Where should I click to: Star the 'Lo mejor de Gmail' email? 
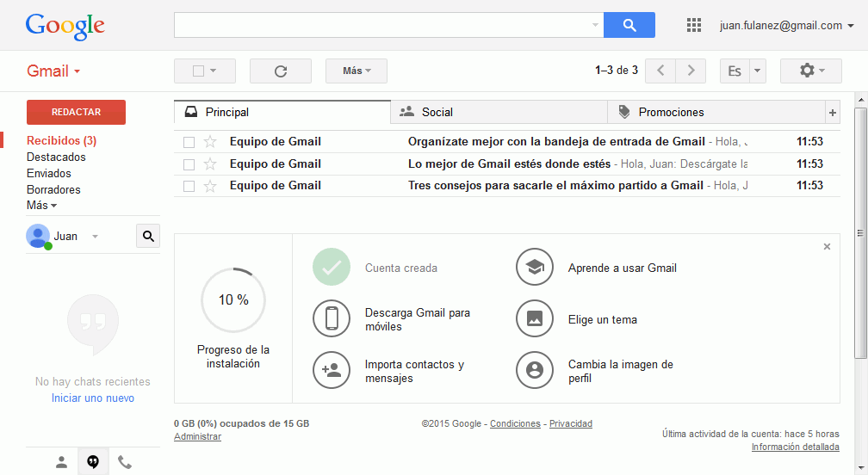coord(210,163)
